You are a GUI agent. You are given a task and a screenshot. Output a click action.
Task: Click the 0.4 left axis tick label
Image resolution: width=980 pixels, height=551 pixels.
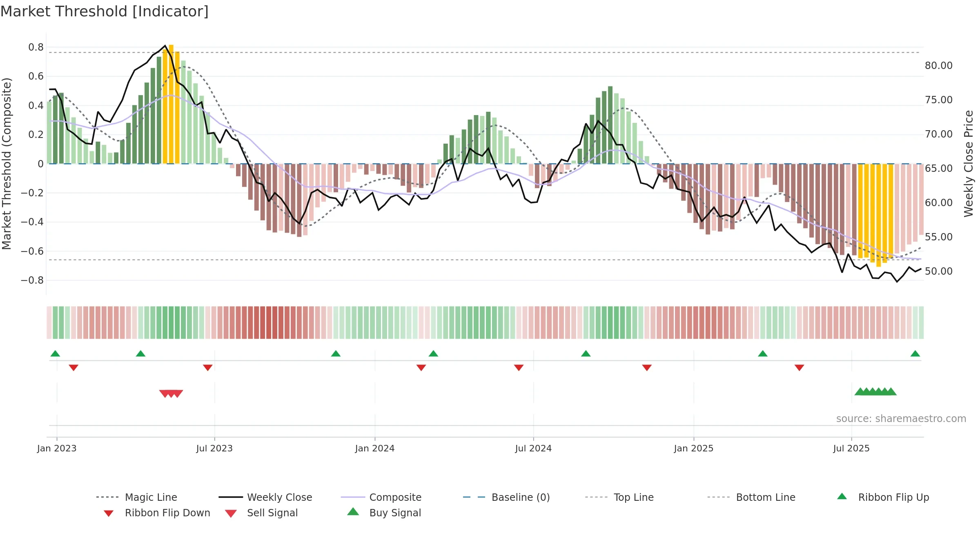point(36,106)
